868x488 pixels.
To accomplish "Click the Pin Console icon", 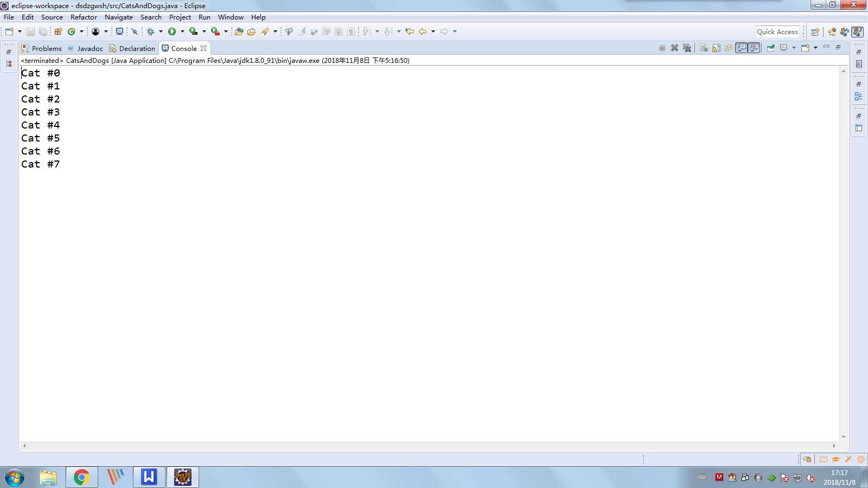I will [770, 48].
